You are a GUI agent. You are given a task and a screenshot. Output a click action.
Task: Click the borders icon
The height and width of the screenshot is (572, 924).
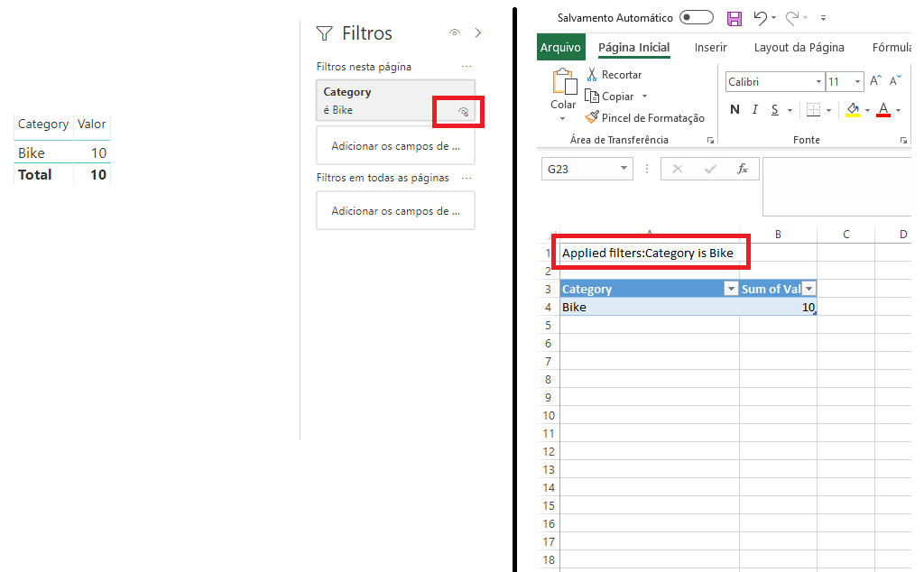[813, 110]
